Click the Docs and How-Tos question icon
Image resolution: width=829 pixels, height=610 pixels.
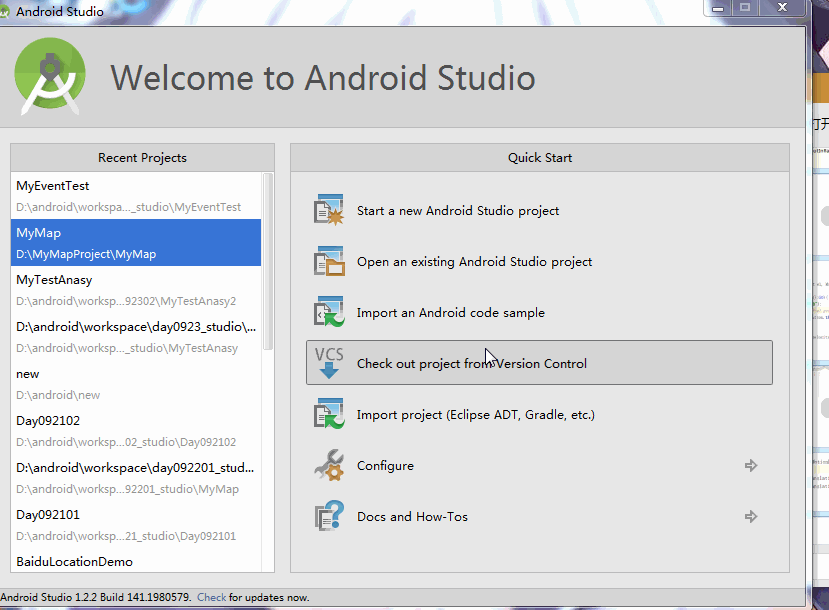point(329,516)
